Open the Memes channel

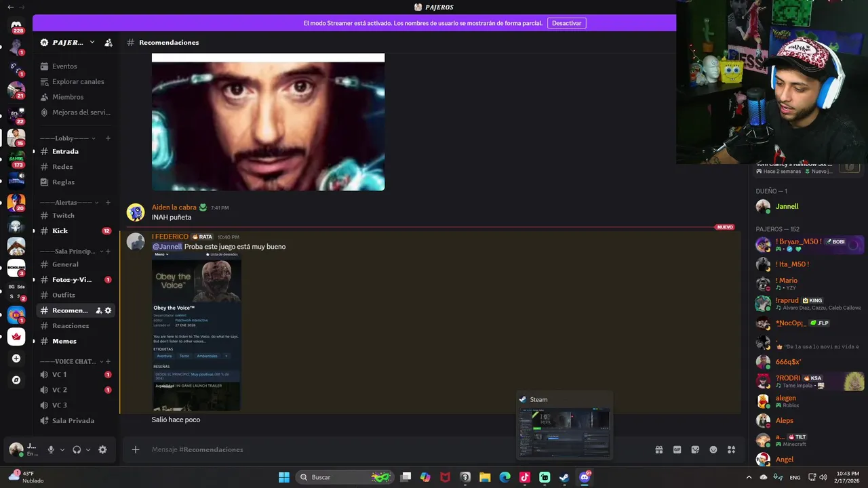[75, 341]
